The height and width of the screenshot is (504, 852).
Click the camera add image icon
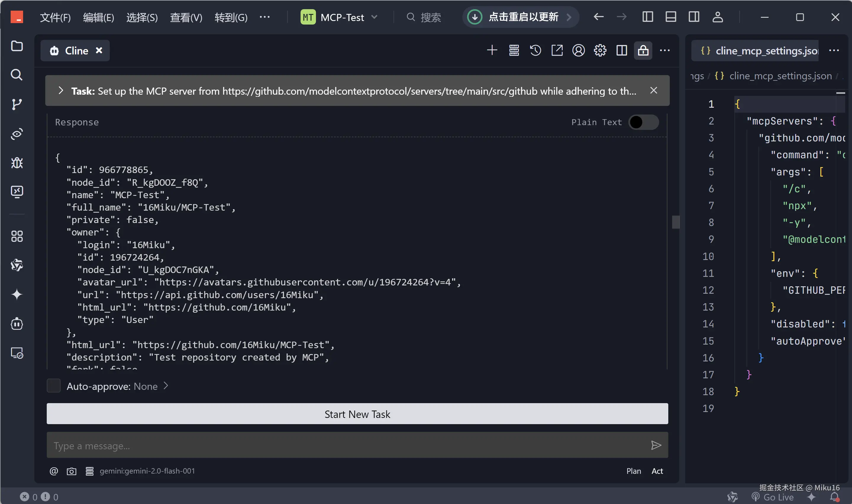point(71,471)
